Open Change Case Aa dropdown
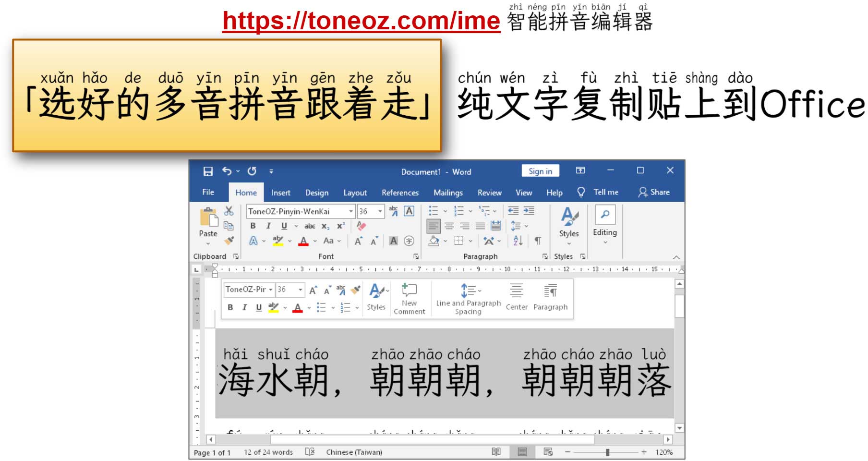The image size is (868, 461). click(332, 241)
